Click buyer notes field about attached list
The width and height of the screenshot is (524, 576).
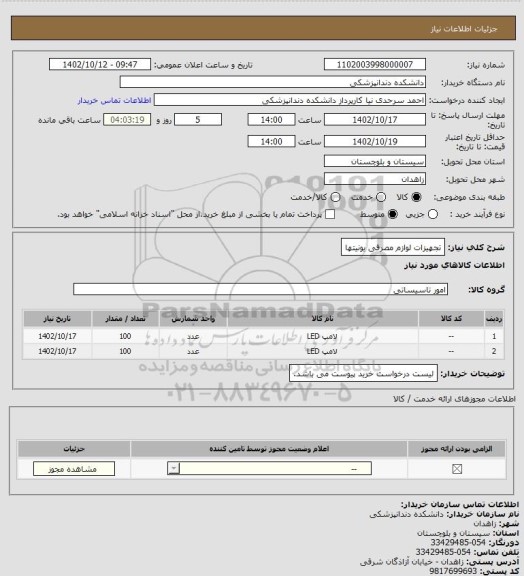coord(363,374)
